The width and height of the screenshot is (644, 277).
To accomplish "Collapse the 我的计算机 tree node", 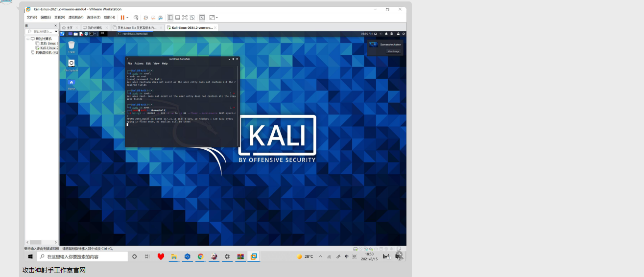I will 28,39.
